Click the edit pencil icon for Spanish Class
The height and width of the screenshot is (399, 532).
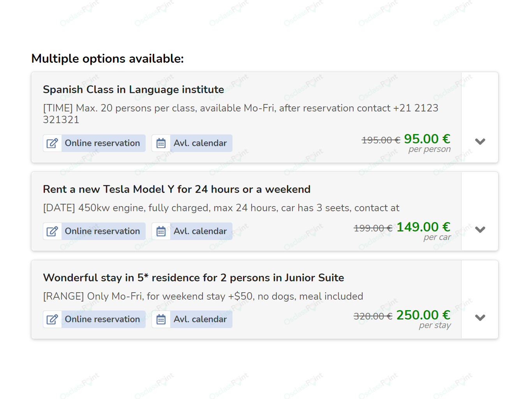click(52, 143)
